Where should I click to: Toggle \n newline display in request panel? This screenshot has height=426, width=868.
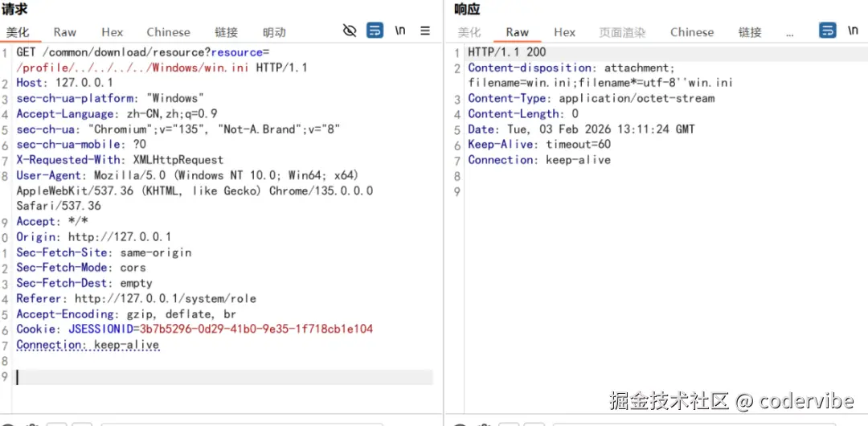pos(400,31)
